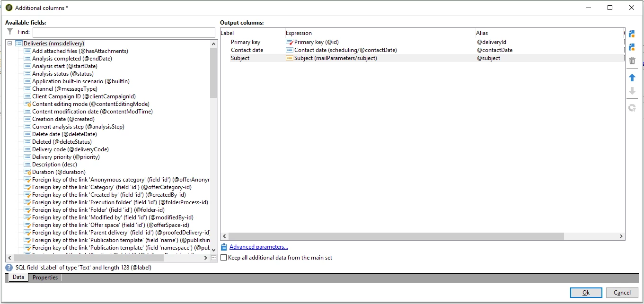644x304 pixels.
Task: Open the Advanced parameters link
Action: 258,247
